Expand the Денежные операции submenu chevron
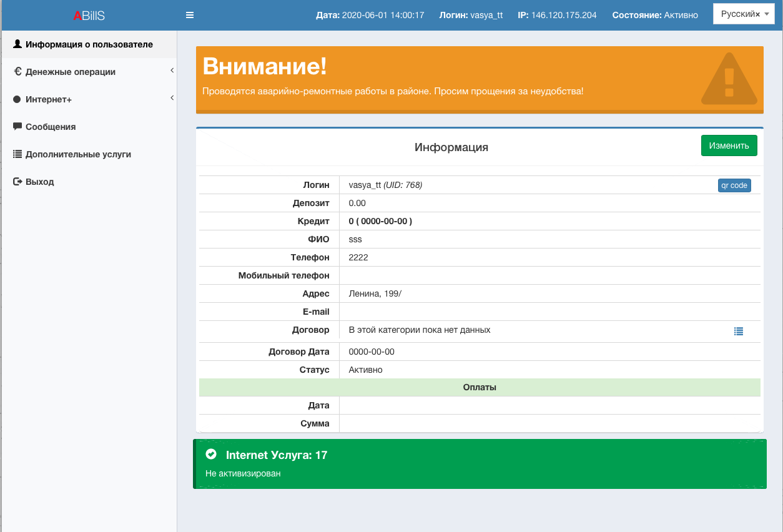The width and height of the screenshot is (783, 532). point(172,71)
